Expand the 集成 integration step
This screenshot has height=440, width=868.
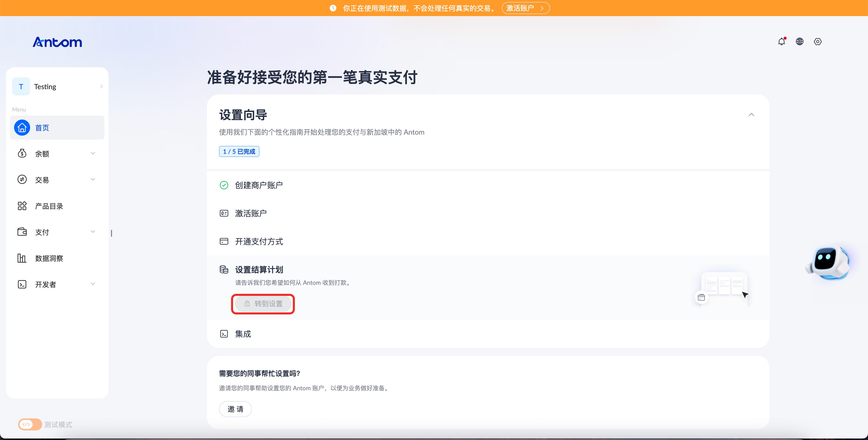(x=488, y=334)
